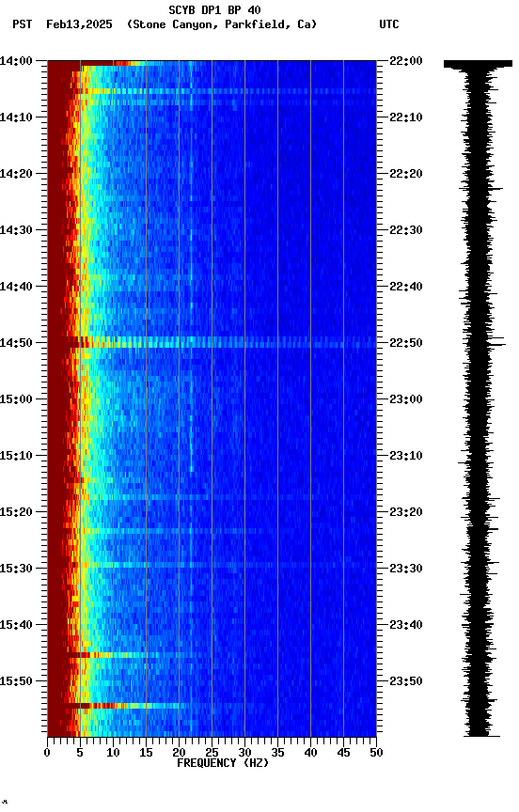Image resolution: width=519 pixels, height=812 pixels.
Task: Click the '23:00' UTC time label
Action: (x=406, y=399)
